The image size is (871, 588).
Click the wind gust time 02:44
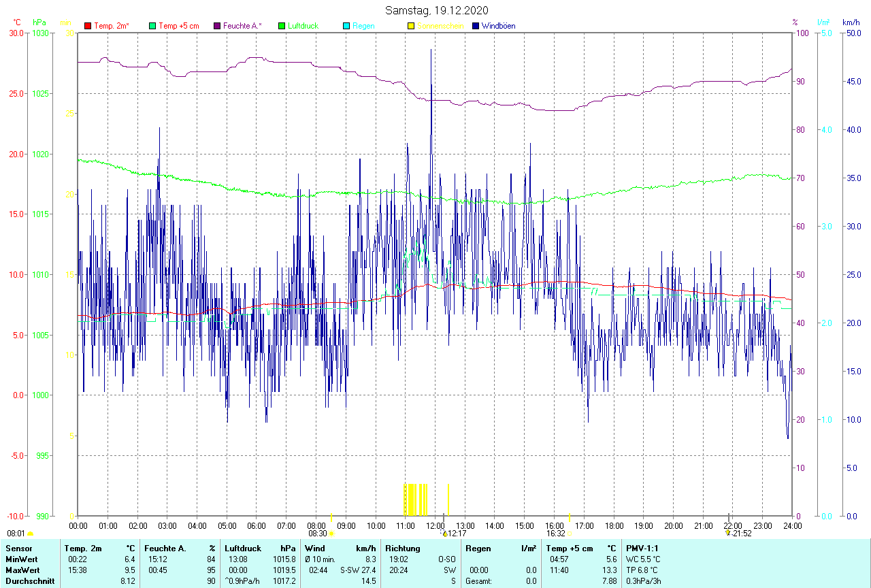pos(318,570)
